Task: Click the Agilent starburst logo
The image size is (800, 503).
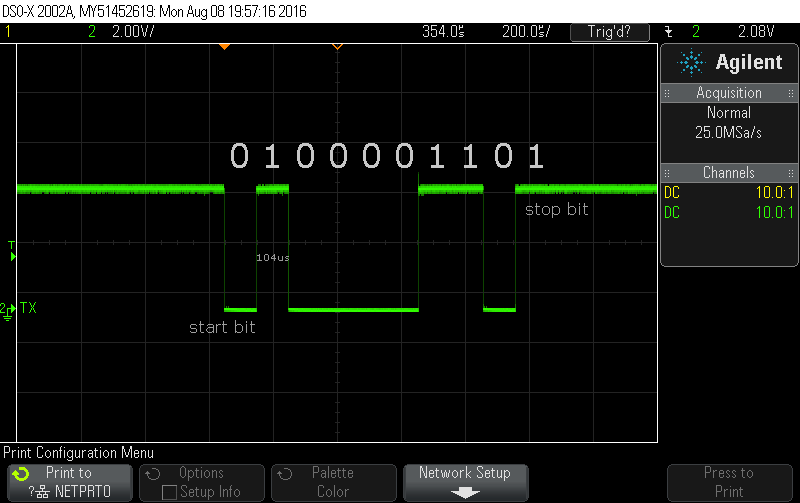Action: (x=691, y=62)
